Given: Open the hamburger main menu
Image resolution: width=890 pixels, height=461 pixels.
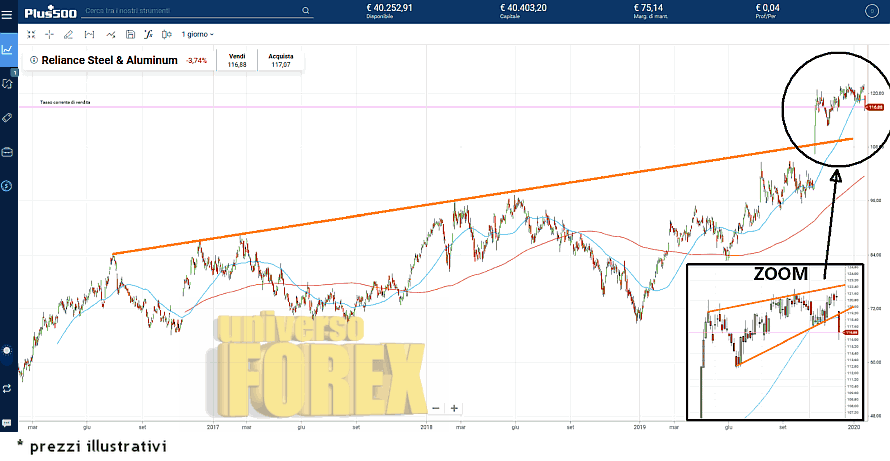Looking at the screenshot, I should (x=8, y=12).
